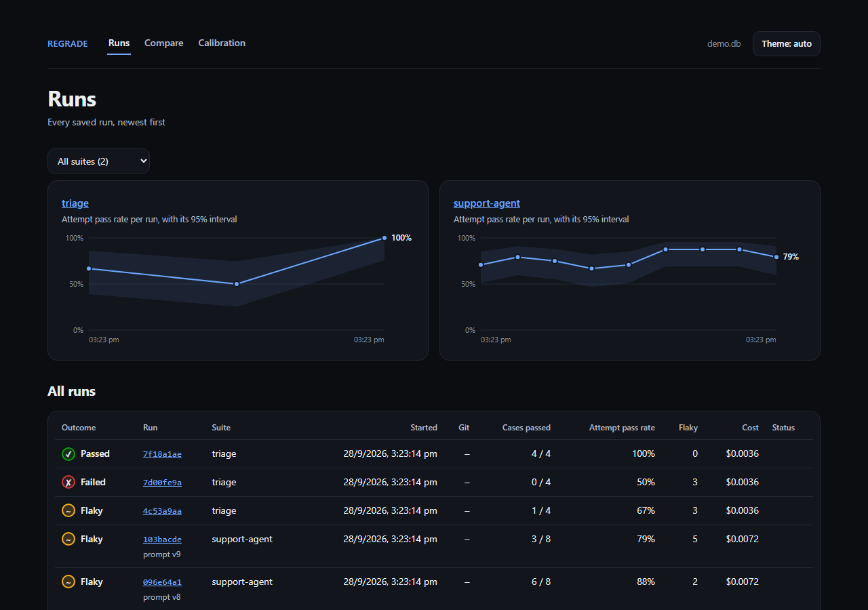Click the red Failed cross icon
Viewport: 868px width, 610px height.
tap(68, 483)
